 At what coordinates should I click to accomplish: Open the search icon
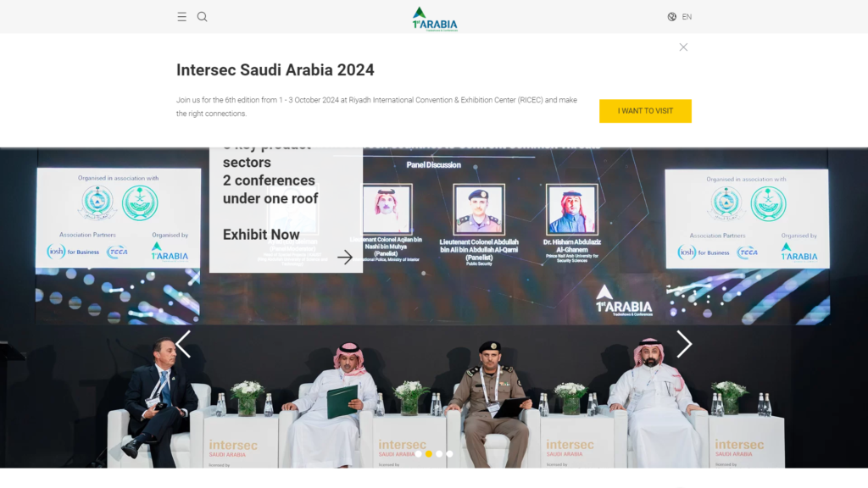click(x=202, y=17)
